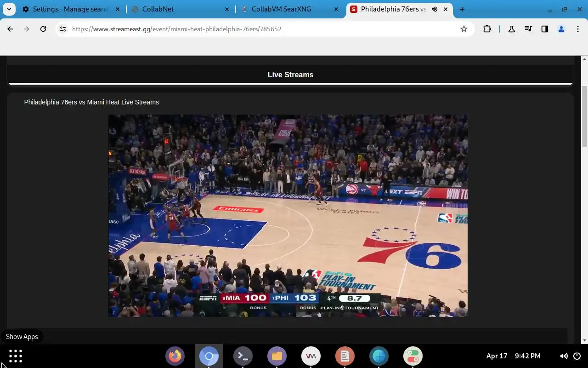Go forward to next page

(27, 29)
